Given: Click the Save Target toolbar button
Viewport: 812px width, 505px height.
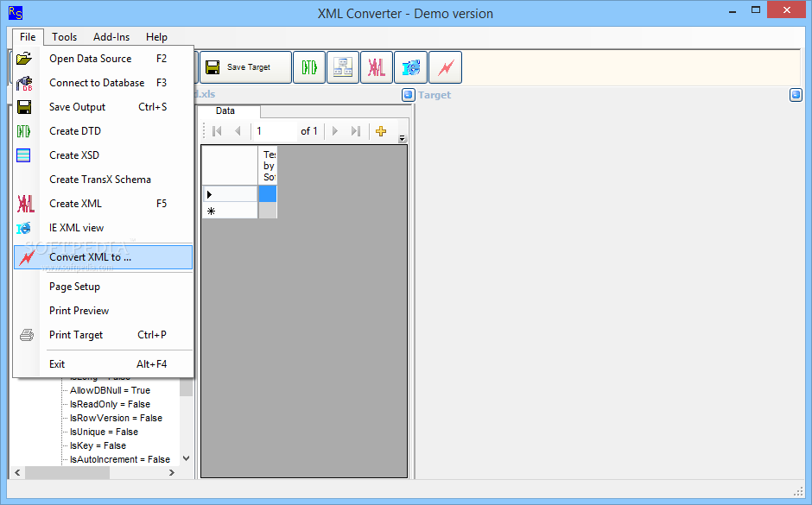Looking at the screenshot, I should tap(245, 67).
